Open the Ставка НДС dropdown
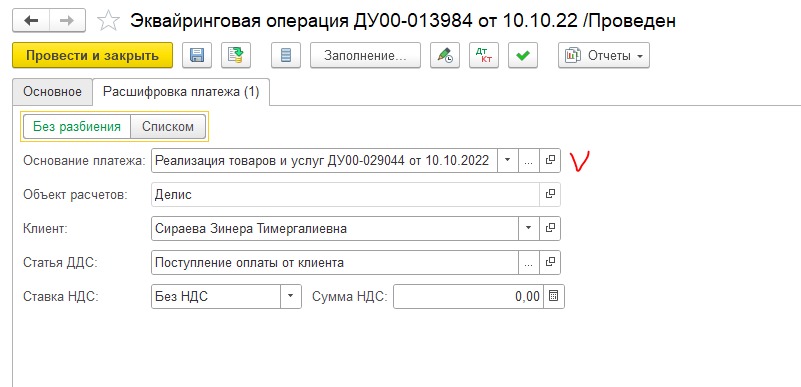801x387 pixels. point(291,296)
